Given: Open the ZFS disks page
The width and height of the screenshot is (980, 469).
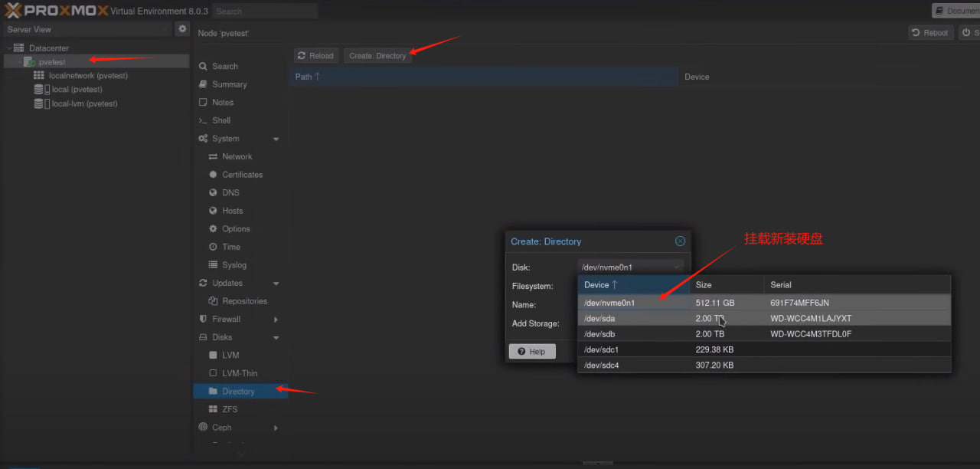Looking at the screenshot, I should [230, 409].
